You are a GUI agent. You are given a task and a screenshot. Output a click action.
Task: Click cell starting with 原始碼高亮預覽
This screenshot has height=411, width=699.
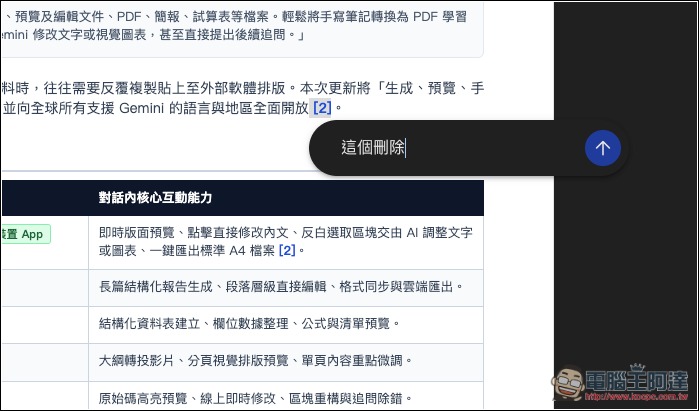coord(286,397)
